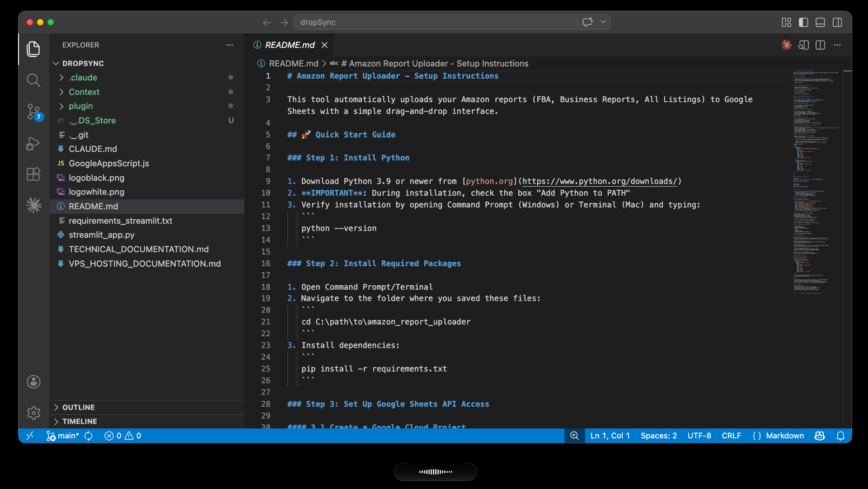
Task: Open Copilot status icon in status bar
Action: pos(820,436)
